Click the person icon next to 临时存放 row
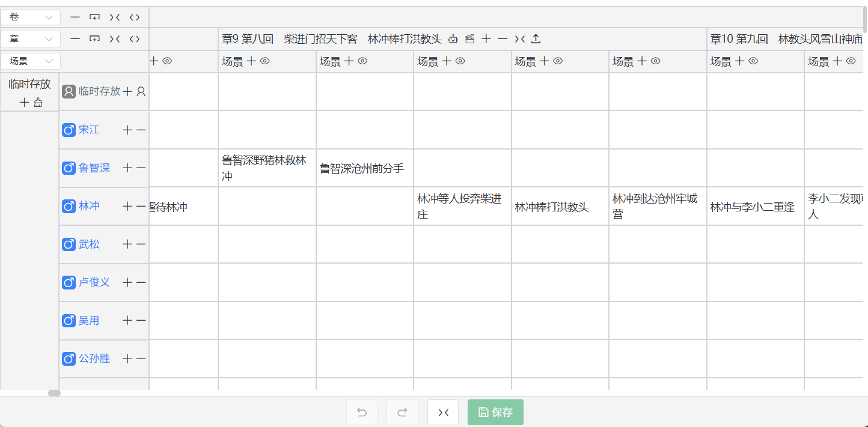The height and width of the screenshot is (427, 868). (140, 91)
